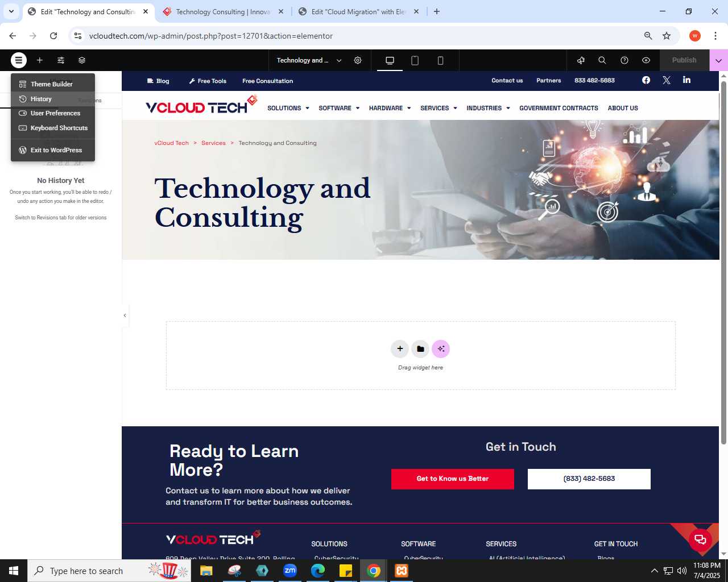This screenshot has height=582, width=728.
Task: Open Chrome profile avatar
Action: (695, 36)
